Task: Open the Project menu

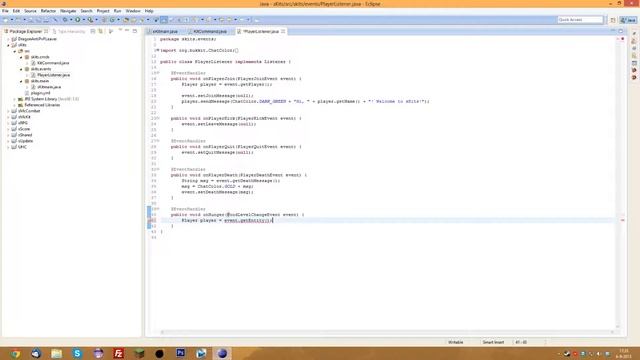Action: coord(103,11)
